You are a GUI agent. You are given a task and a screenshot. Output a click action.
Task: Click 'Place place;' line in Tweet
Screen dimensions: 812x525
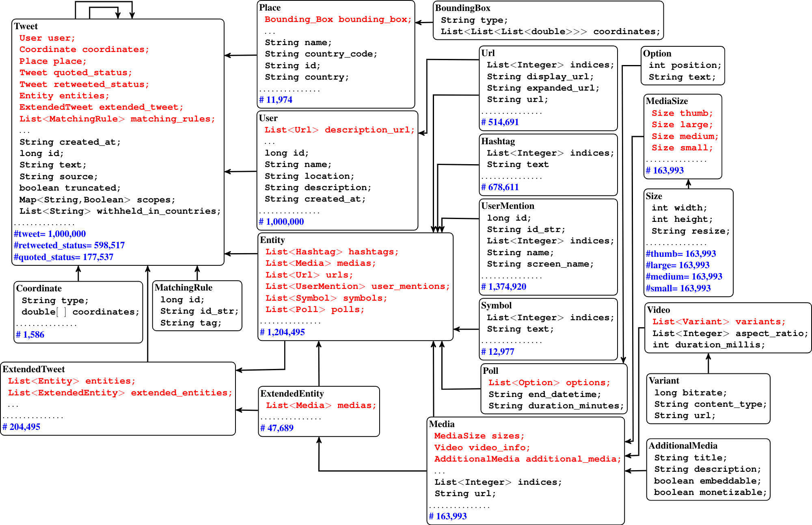click(53, 61)
